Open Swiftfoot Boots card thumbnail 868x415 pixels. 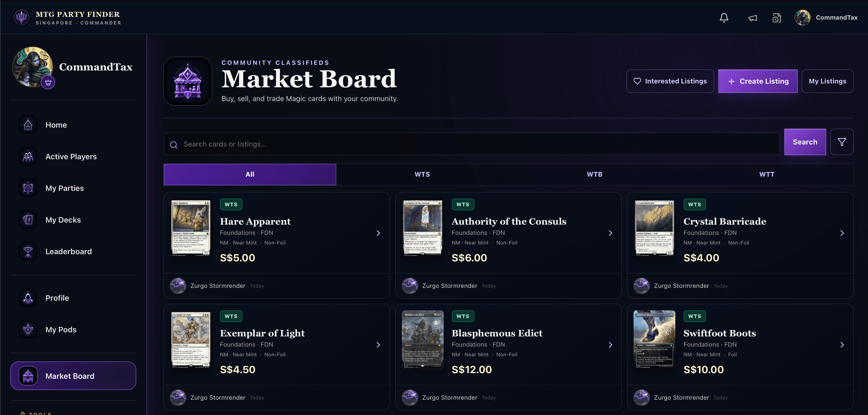coord(654,339)
